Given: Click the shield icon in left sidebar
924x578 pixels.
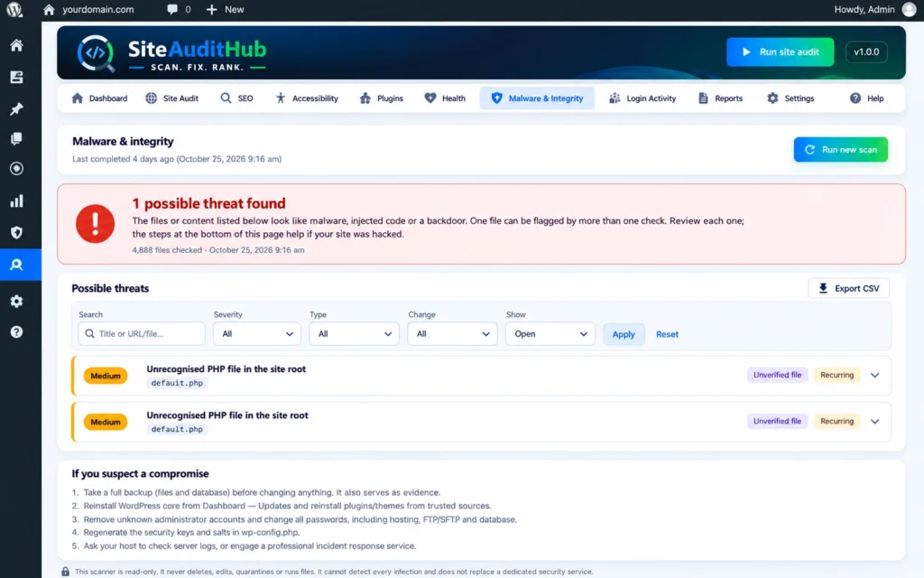Looking at the screenshot, I should point(16,232).
